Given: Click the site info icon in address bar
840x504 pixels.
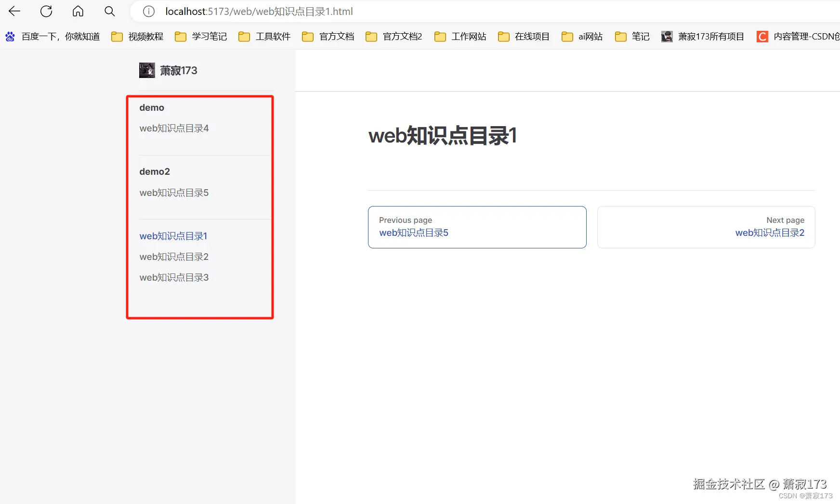Looking at the screenshot, I should click(x=148, y=11).
